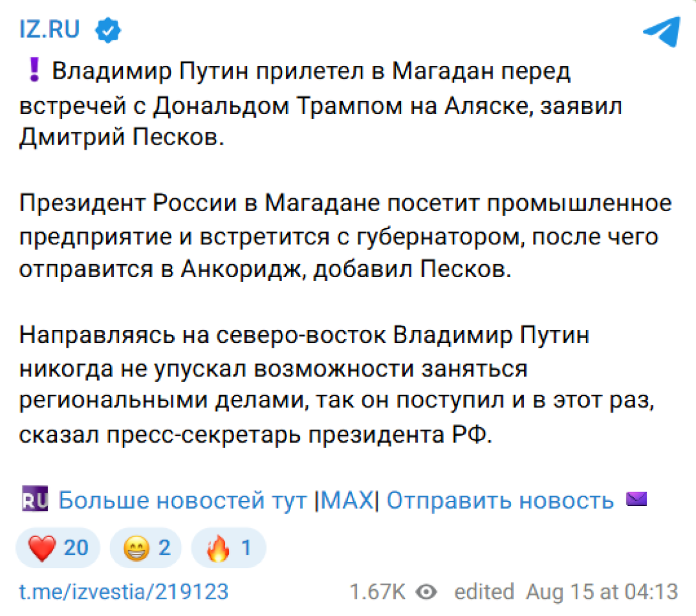The width and height of the screenshot is (696, 616).
Task: Open the IZ.RU channel name
Action: (50, 29)
